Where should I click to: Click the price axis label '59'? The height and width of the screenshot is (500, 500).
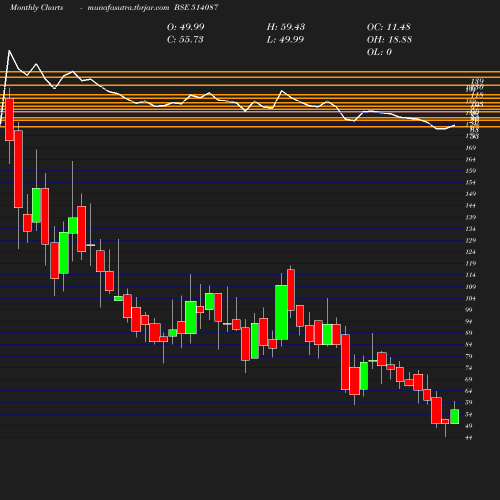click(469, 402)
